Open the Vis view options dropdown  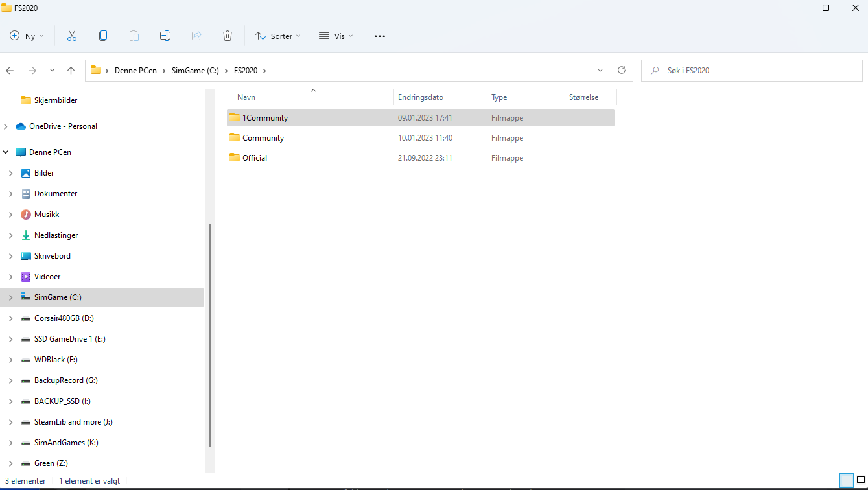[336, 36]
